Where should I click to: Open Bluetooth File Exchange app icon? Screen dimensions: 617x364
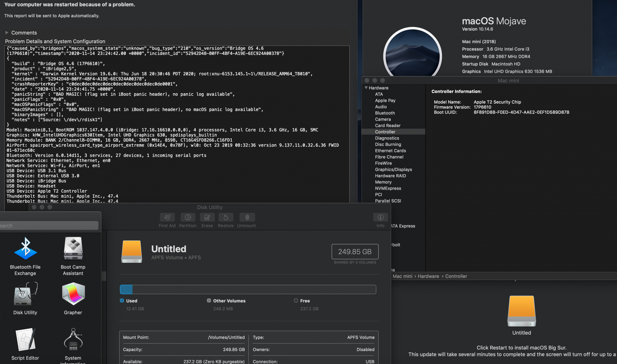click(25, 249)
